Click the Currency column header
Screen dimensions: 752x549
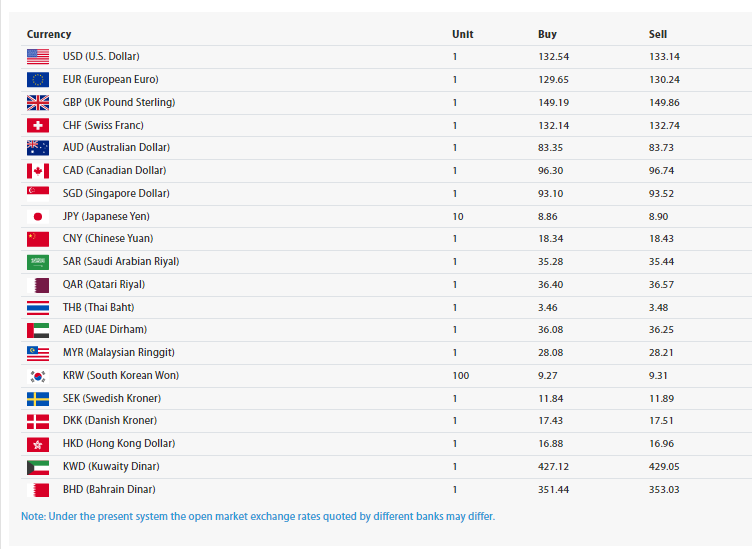49,34
